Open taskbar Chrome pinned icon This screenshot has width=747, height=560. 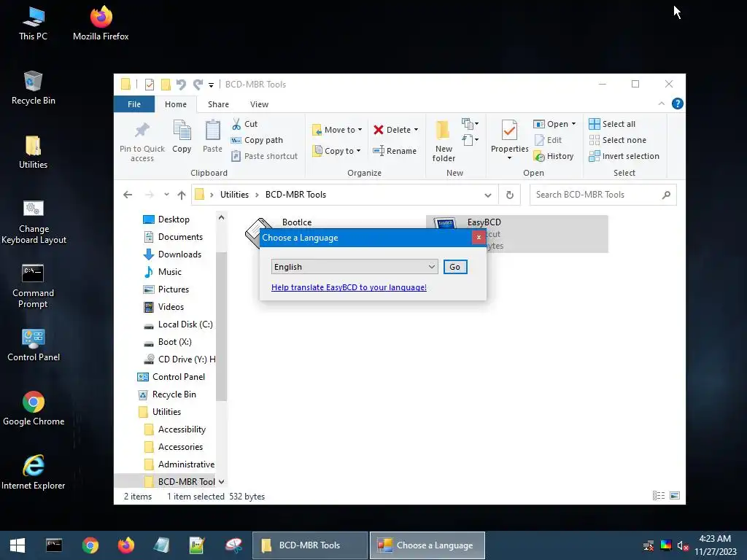(90, 545)
